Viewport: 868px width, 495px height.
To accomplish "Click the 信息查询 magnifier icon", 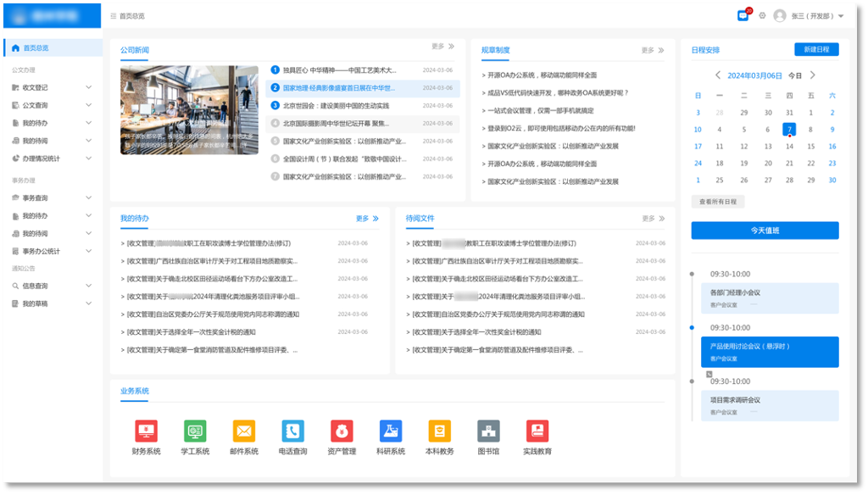I will (15, 286).
